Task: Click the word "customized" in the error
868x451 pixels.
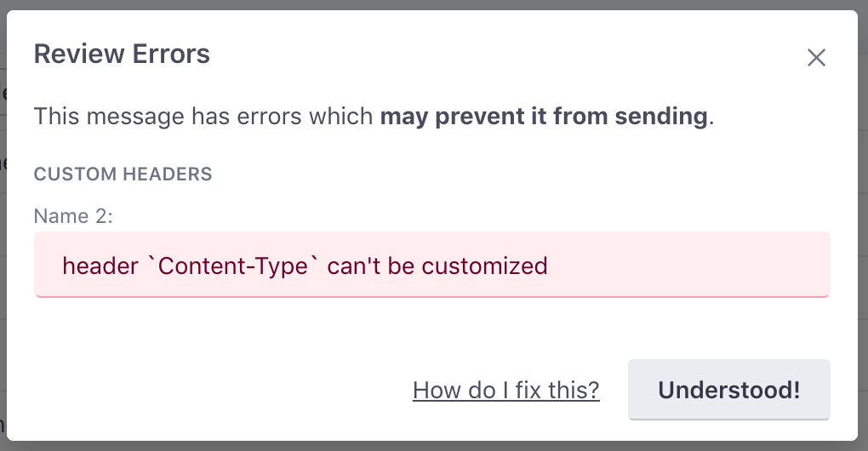Action: pyautogui.click(x=484, y=265)
